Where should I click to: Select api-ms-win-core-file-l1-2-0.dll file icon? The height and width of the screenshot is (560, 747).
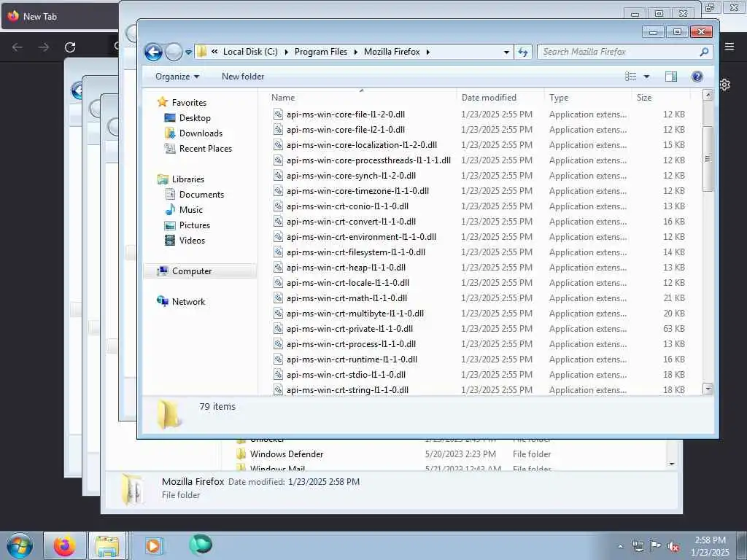[x=278, y=114]
